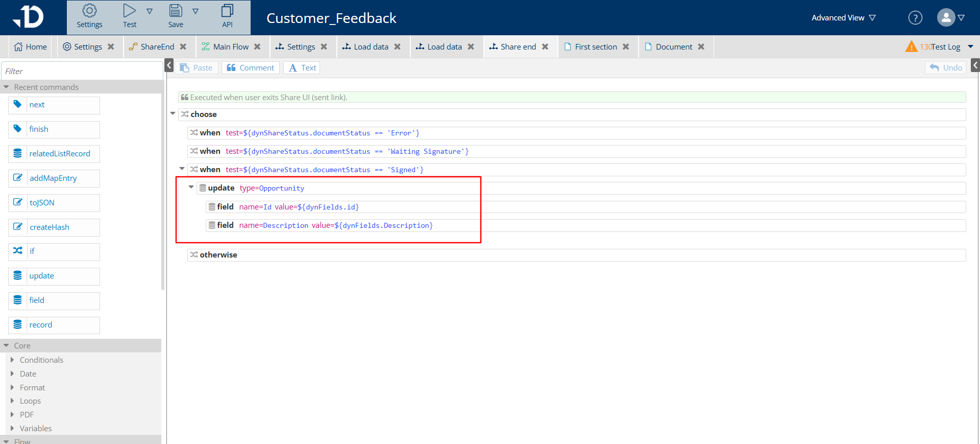Open the user account avatar menu

[950, 17]
